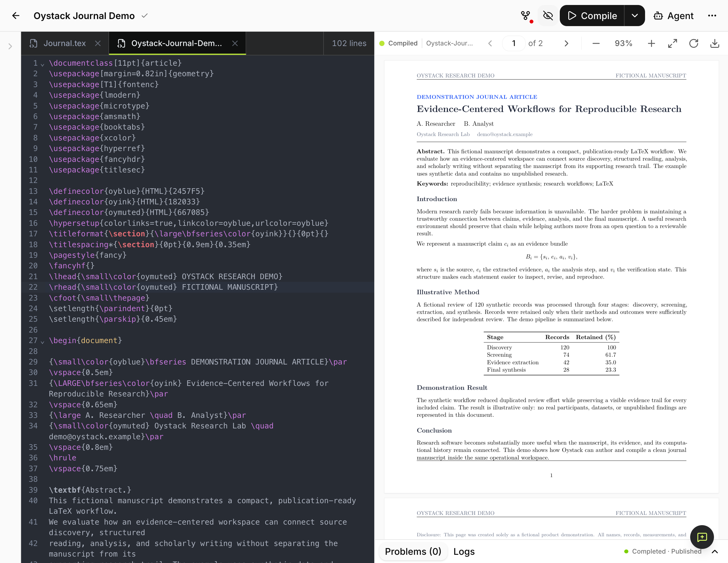728x563 pixels.
Task: Open the more options ellipsis menu
Action: pyautogui.click(x=712, y=16)
